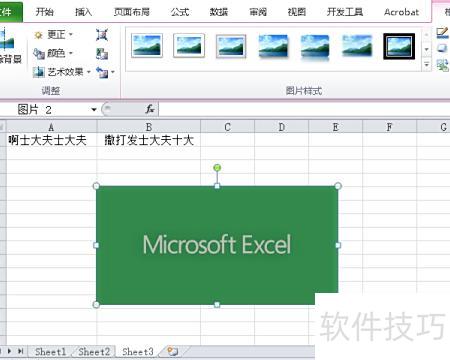Image resolution: width=450 pixels, height=360 pixels.
Task: Select column D header
Action: (x=282, y=127)
